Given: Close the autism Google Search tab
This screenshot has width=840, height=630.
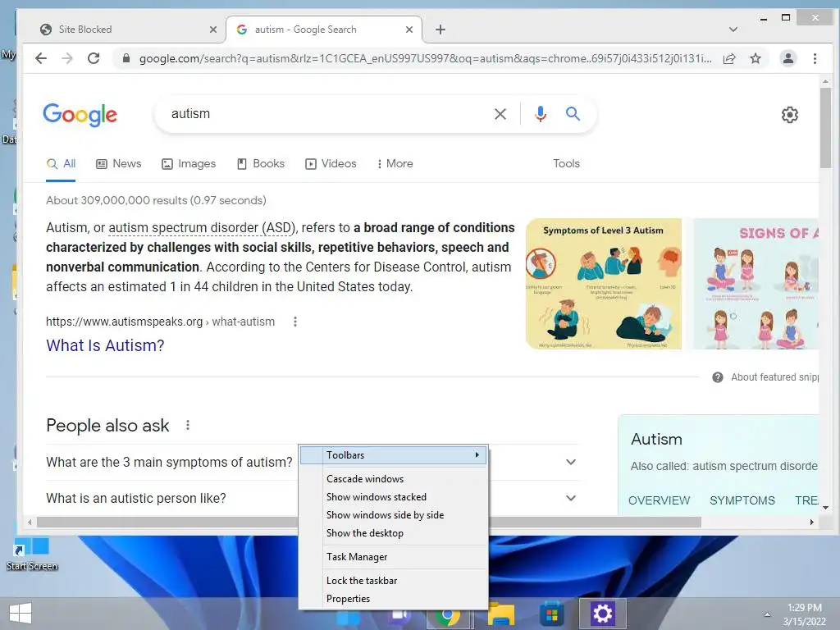Looking at the screenshot, I should point(409,30).
